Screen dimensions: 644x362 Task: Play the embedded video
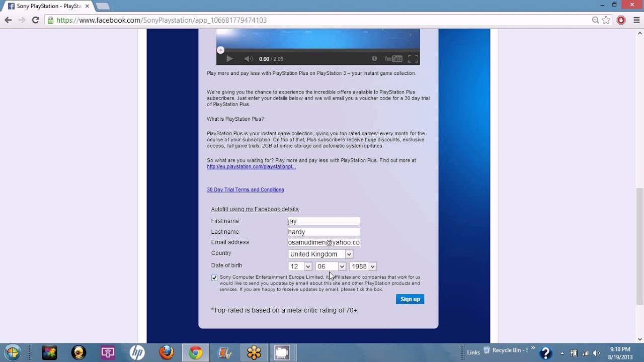tap(229, 59)
